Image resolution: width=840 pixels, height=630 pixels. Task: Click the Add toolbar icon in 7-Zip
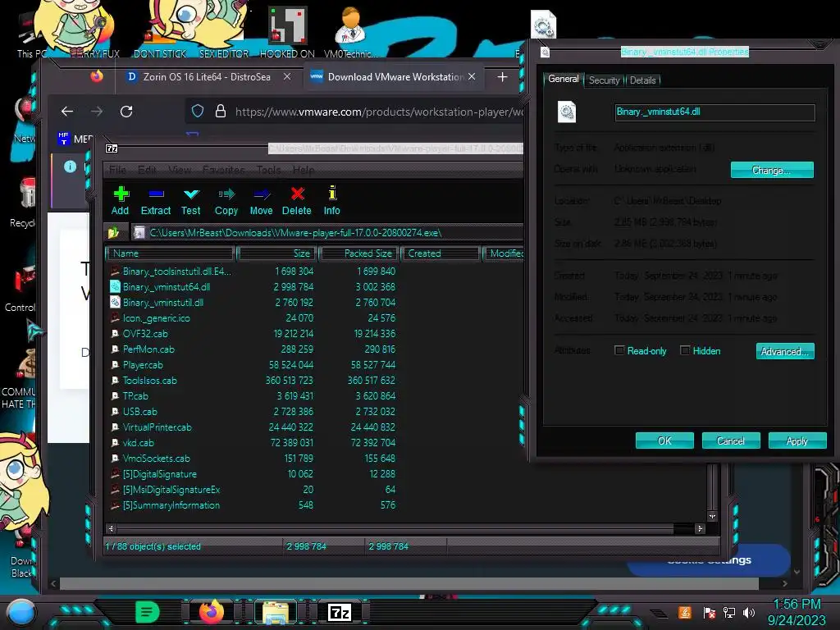(x=121, y=201)
